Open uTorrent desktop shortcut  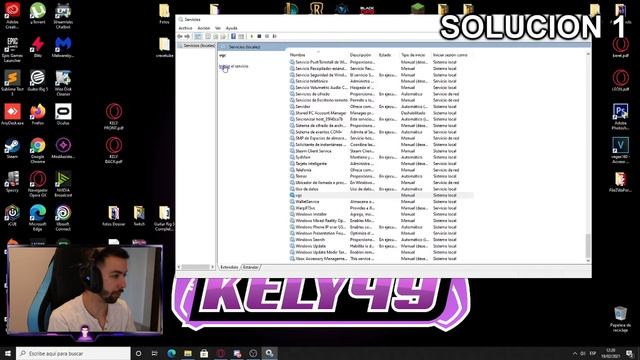click(x=38, y=13)
